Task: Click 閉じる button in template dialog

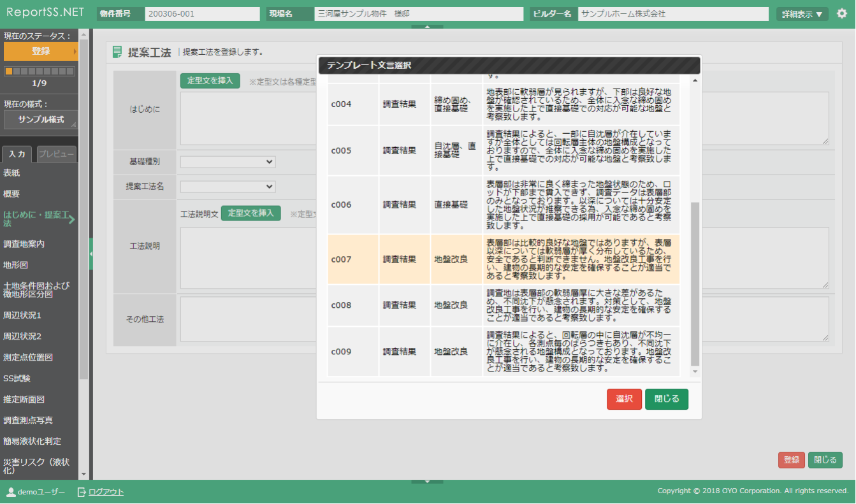Action: tap(667, 399)
